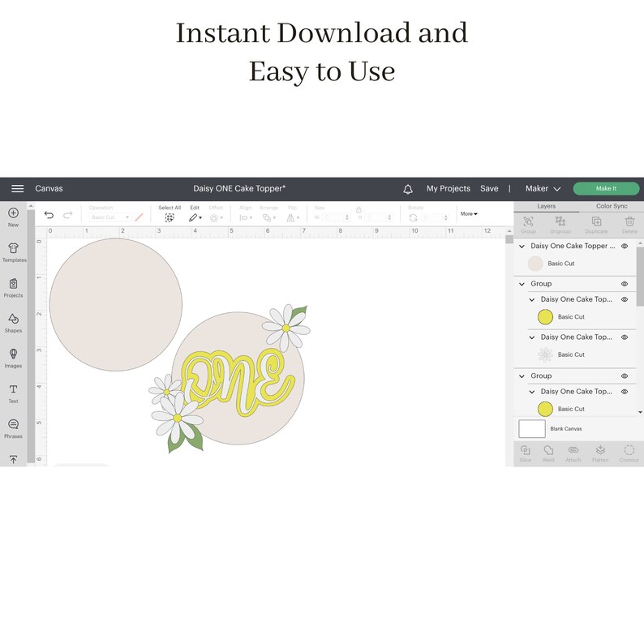The image size is (644, 644).
Task: Click the New project icon
Action: (x=13, y=213)
